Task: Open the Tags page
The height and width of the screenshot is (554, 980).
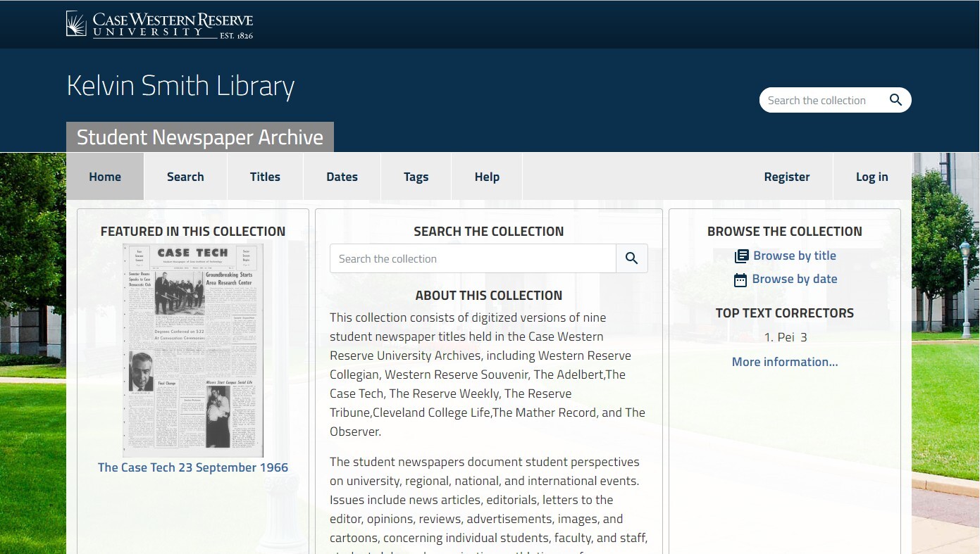Action: [x=416, y=177]
